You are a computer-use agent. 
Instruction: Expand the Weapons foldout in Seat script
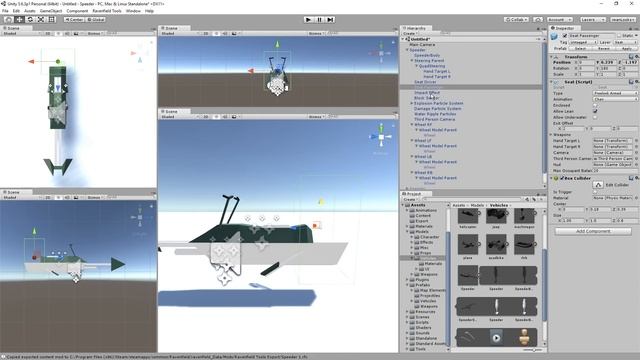[x=551, y=134]
